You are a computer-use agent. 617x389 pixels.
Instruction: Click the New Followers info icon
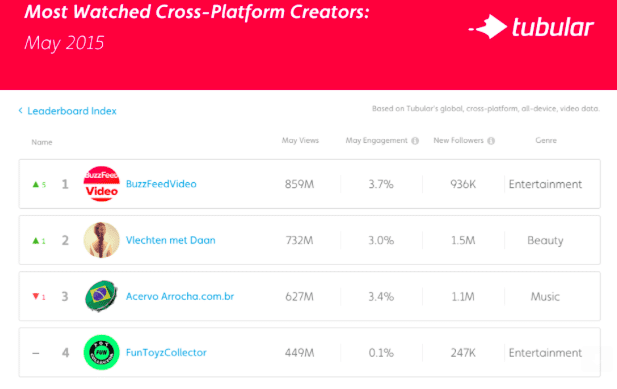pyautogui.click(x=491, y=141)
